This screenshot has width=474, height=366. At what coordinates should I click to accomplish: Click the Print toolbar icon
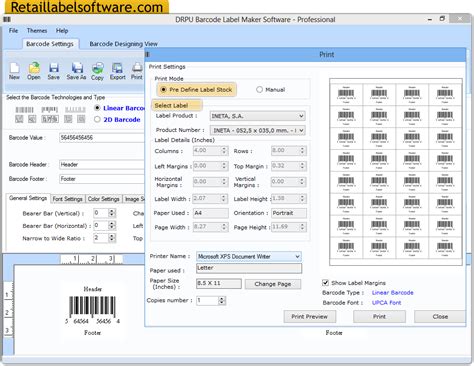pos(137,71)
